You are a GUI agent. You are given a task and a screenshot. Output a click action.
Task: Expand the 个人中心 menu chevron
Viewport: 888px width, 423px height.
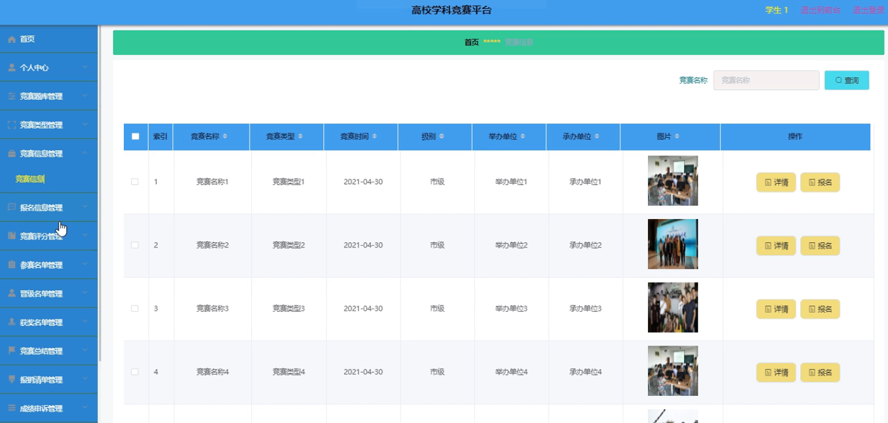[x=85, y=68]
